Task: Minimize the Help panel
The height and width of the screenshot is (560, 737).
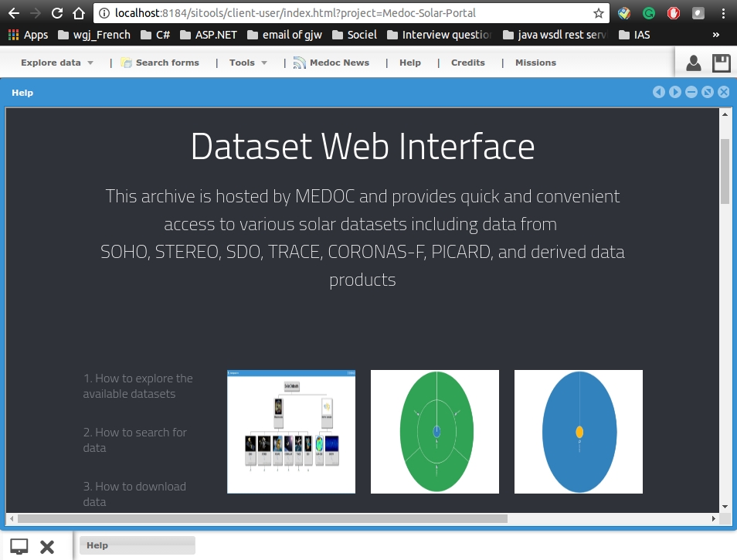Action: [691, 92]
